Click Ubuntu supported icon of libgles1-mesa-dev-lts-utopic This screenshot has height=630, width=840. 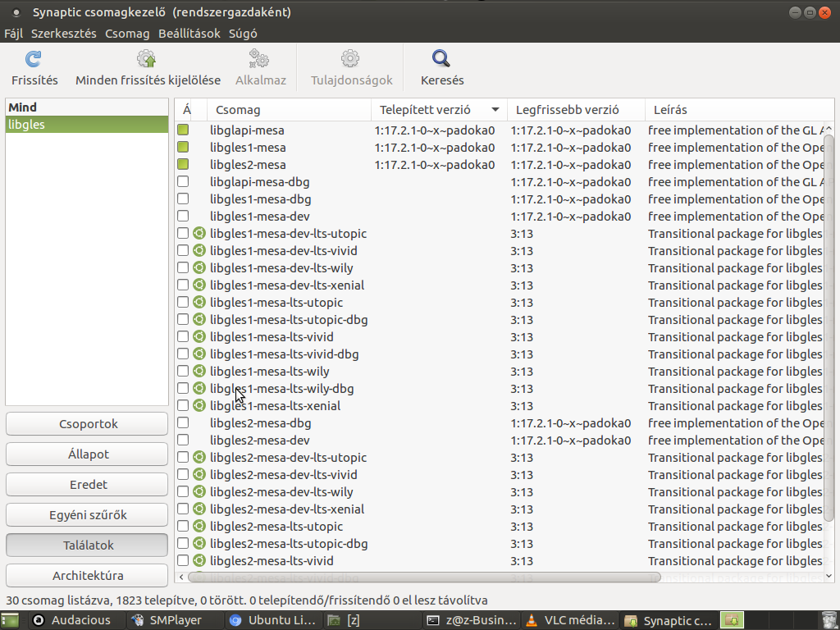[x=199, y=234]
